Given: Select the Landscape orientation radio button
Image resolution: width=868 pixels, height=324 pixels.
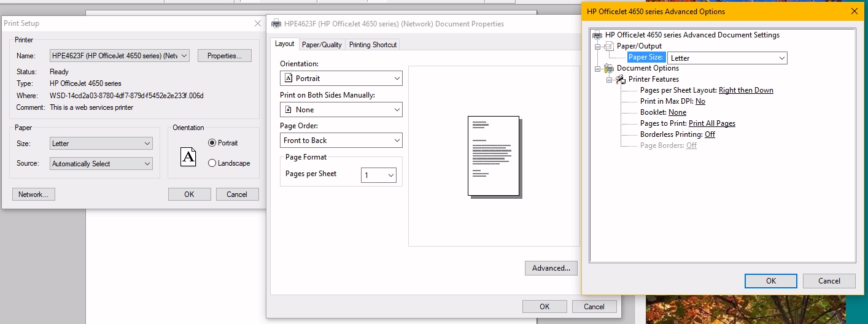Looking at the screenshot, I should pyautogui.click(x=212, y=163).
